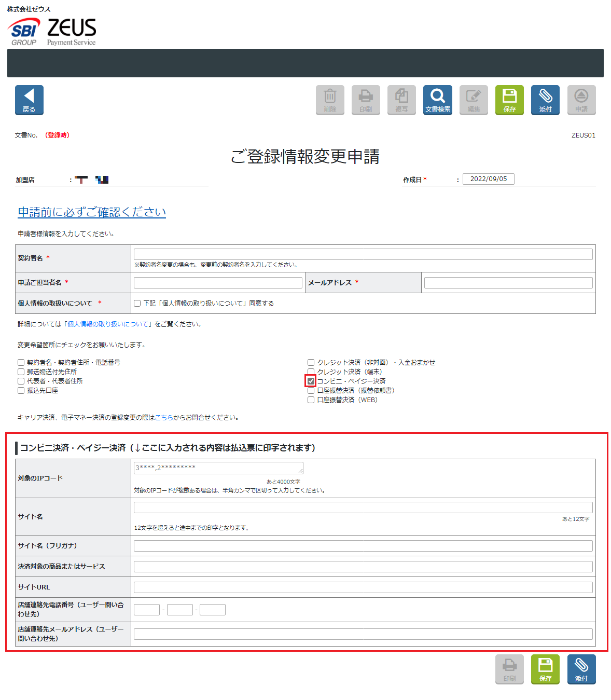This screenshot has height=700, width=611.
Task: Click the 申請 submit icon
Action: coord(581,100)
